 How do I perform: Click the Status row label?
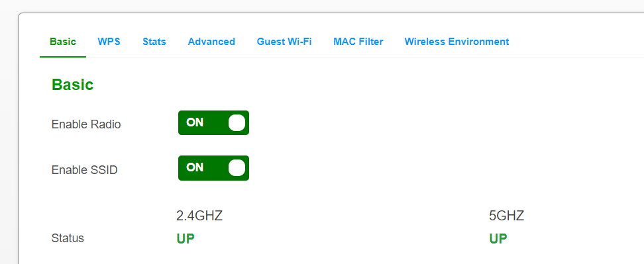[x=68, y=238]
